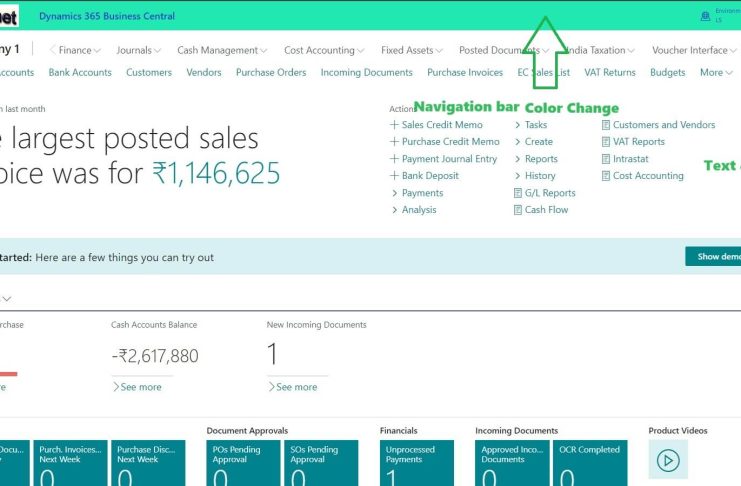Open Incoming Documents page

click(x=366, y=72)
